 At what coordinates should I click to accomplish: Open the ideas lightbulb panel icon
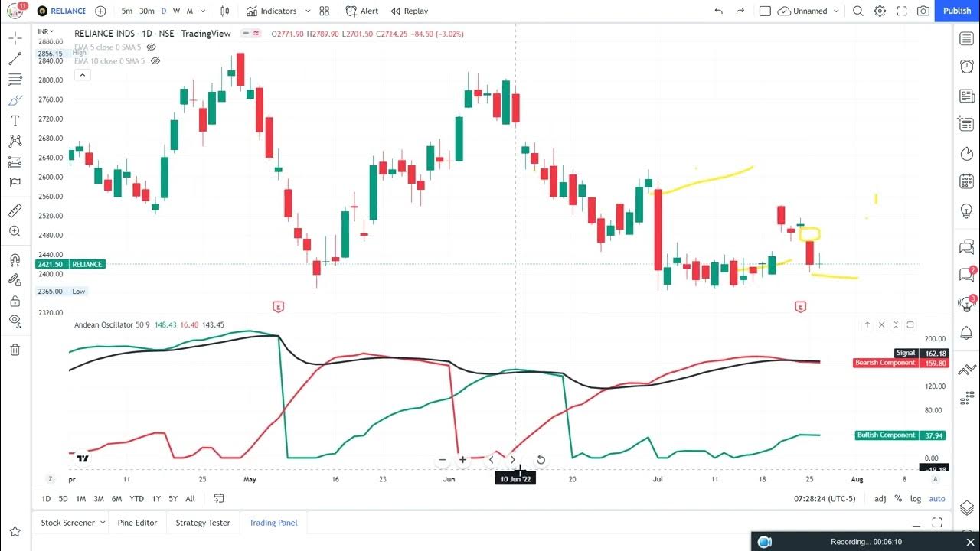point(966,210)
